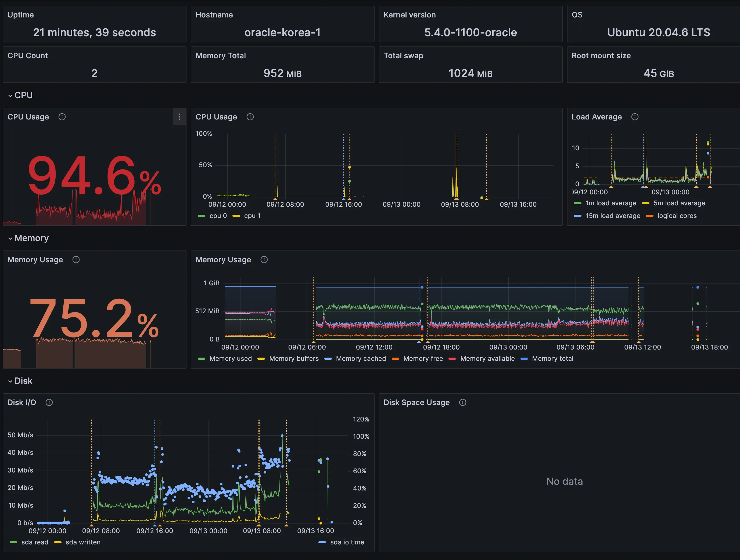740x560 pixels.
Task: Click the 15m load average legend label
Action: 613,216
